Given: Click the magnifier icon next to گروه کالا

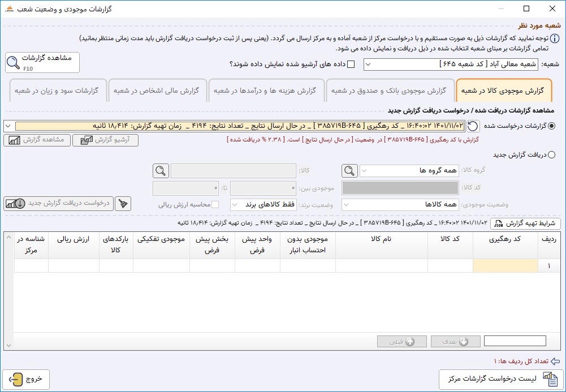Looking at the screenshot, I should [349, 171].
